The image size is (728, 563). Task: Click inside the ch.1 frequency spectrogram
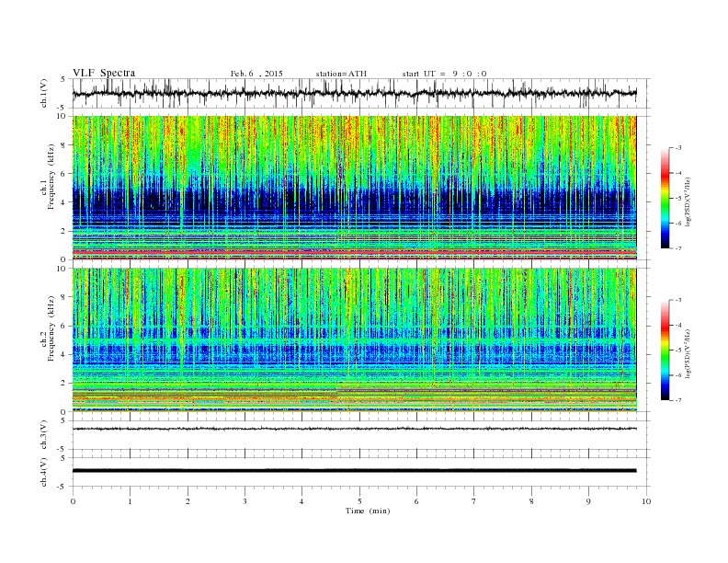(x=354, y=188)
